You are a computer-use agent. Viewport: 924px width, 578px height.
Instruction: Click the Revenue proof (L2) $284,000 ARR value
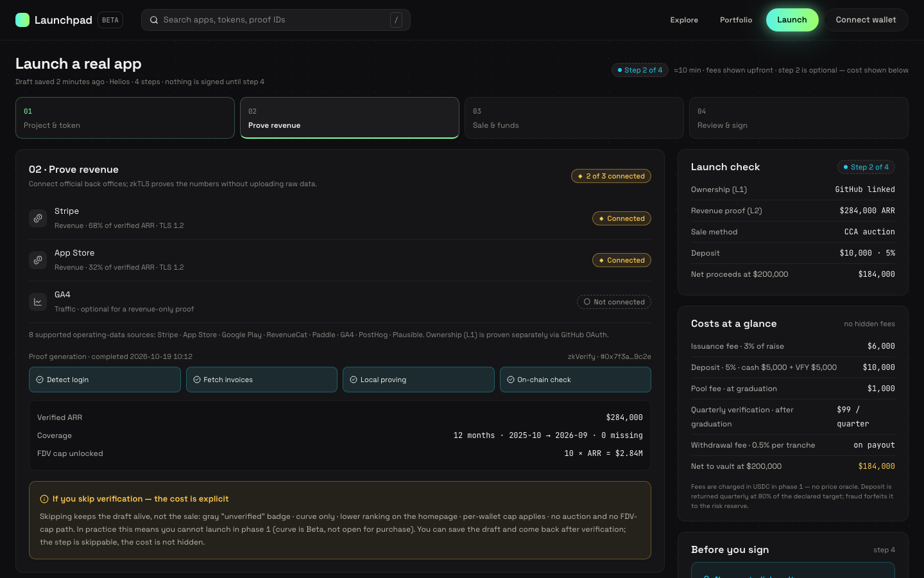[x=867, y=211]
